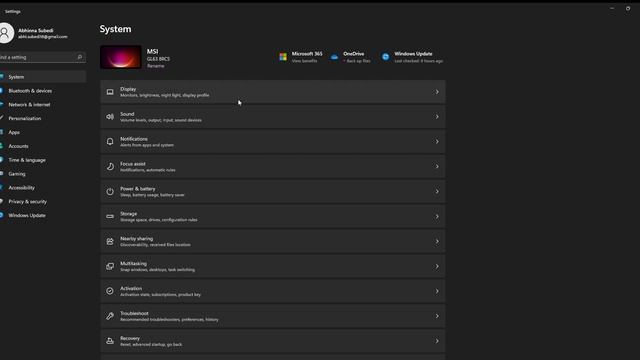Click the Nearby sharing icon
The height and width of the screenshot is (360, 640).
coord(110,241)
